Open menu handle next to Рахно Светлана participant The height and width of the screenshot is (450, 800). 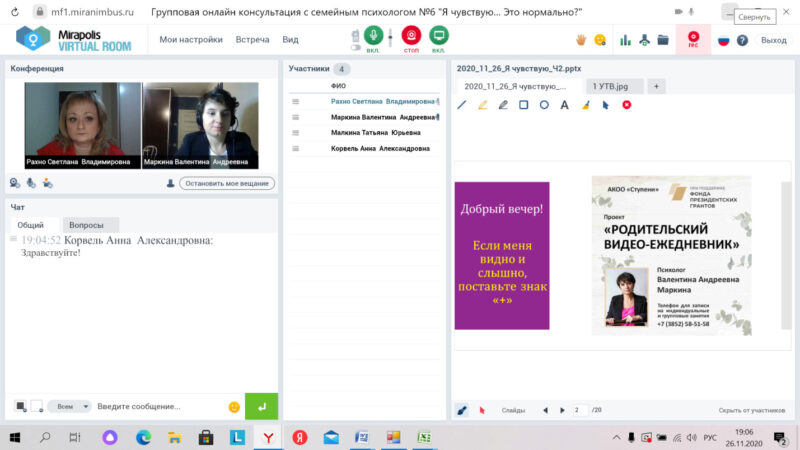point(295,102)
